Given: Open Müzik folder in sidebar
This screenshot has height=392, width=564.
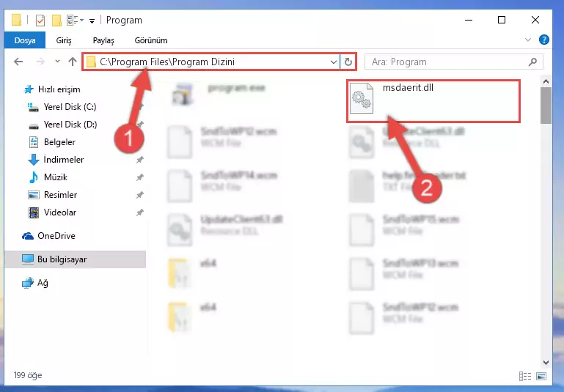Looking at the screenshot, I should pyautogui.click(x=56, y=177).
